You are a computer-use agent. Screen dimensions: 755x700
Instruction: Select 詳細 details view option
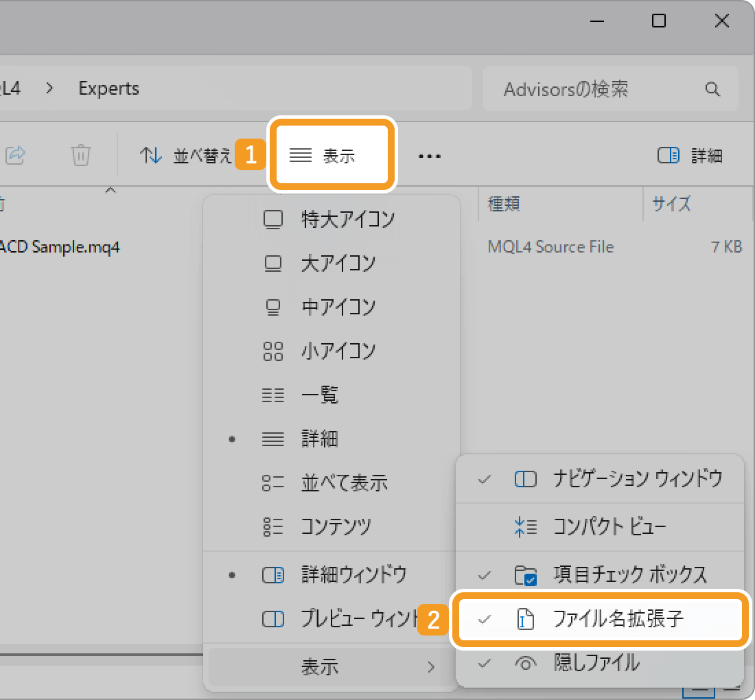(332, 439)
